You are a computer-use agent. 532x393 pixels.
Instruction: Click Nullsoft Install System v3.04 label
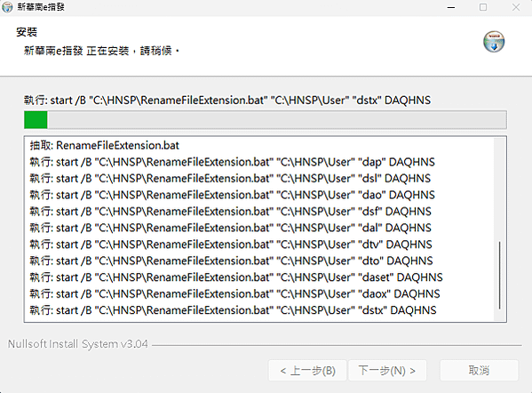(x=77, y=344)
